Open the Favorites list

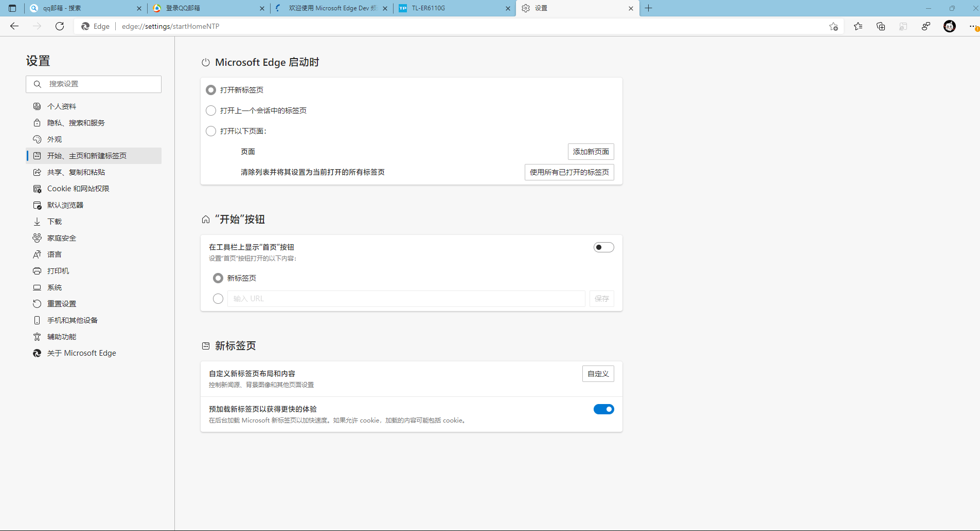coord(858,26)
